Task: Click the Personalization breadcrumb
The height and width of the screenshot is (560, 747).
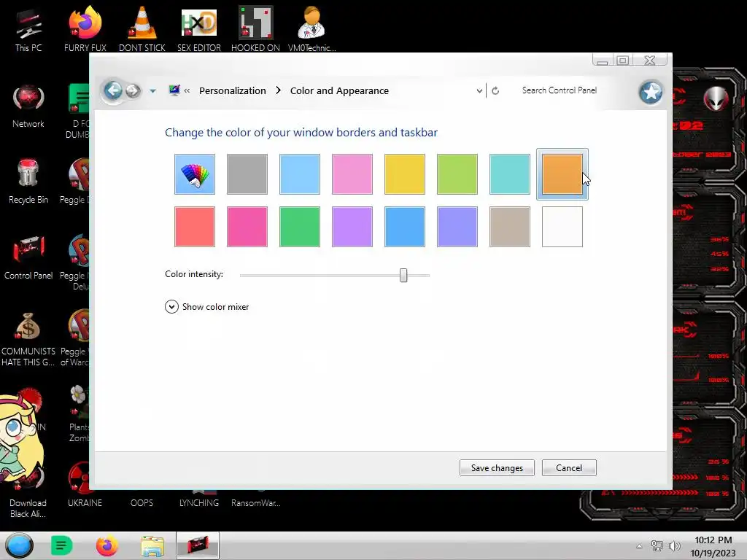Action: pyautogui.click(x=233, y=90)
